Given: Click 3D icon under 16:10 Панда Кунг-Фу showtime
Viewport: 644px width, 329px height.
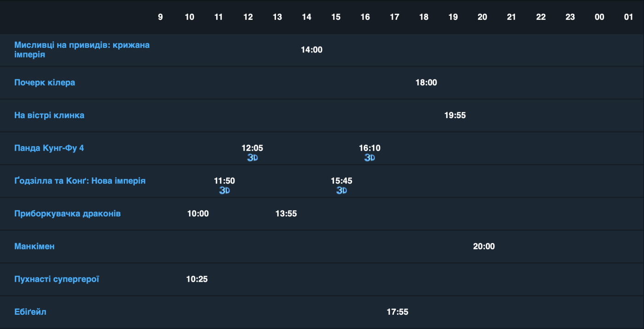Looking at the screenshot, I should coord(370,158).
